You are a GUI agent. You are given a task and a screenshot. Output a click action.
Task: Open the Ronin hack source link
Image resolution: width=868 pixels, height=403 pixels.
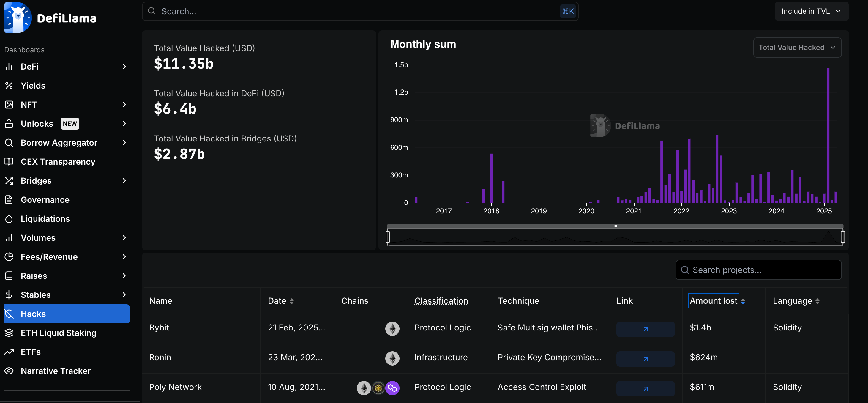click(x=645, y=359)
